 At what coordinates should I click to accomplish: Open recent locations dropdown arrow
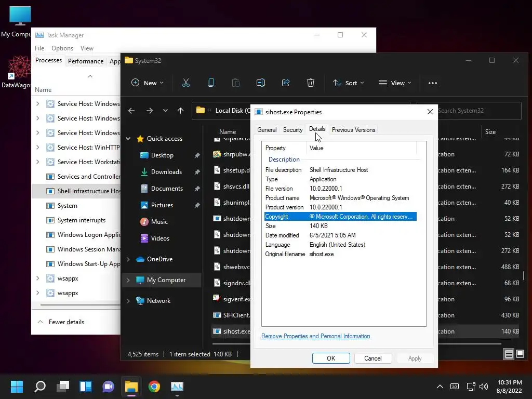pos(165,111)
